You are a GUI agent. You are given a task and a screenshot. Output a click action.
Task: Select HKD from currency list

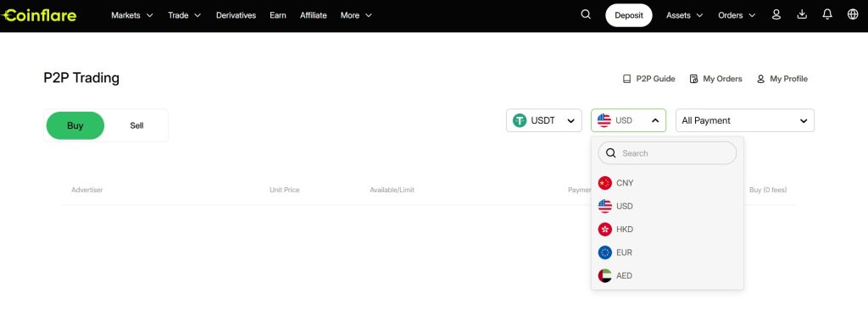(668, 230)
